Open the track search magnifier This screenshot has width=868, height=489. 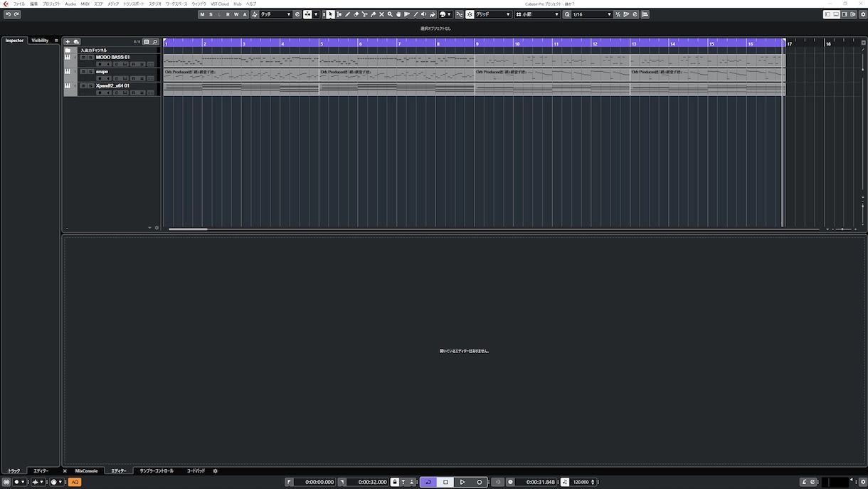155,42
